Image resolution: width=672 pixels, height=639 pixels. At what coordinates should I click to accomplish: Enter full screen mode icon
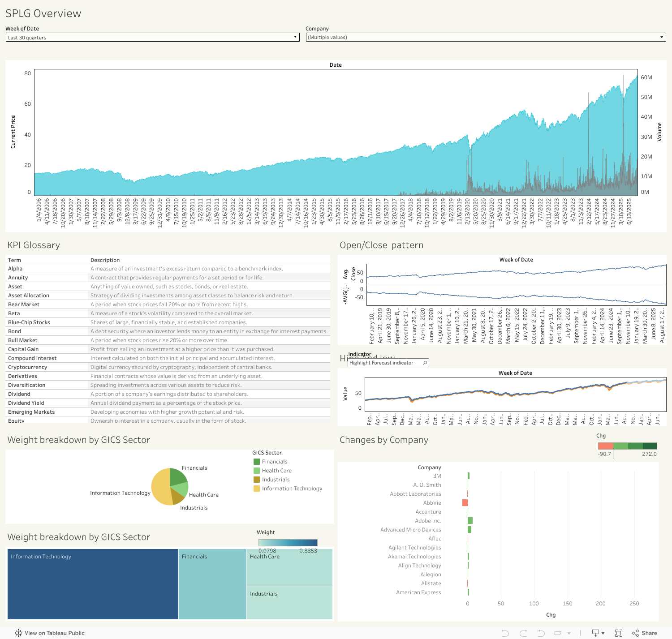(619, 633)
